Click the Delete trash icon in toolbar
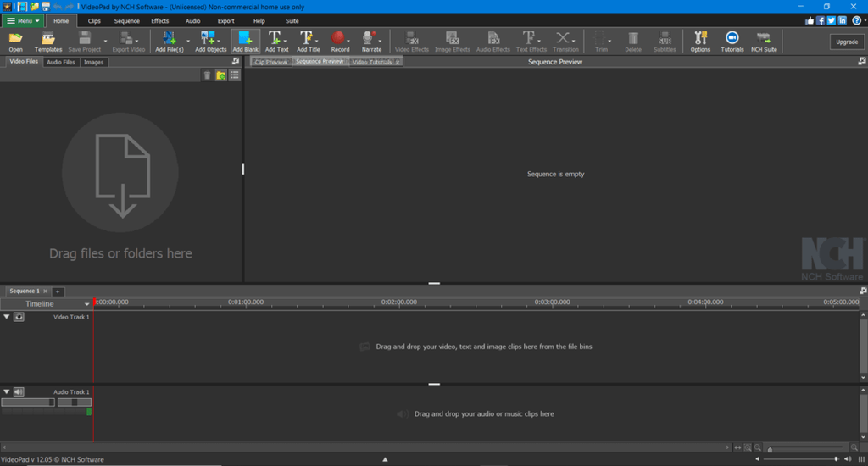The width and height of the screenshot is (868, 466). (632, 38)
